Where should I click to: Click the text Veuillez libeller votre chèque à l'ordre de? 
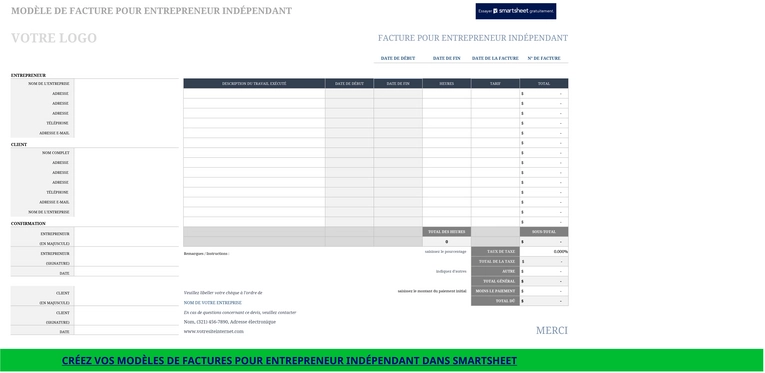point(223,293)
